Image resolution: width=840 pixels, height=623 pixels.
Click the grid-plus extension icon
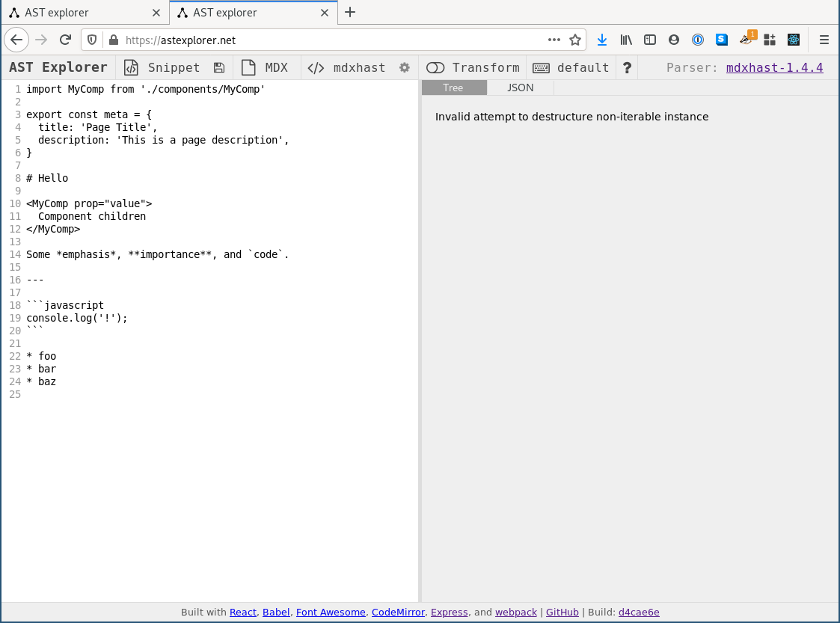tap(770, 40)
